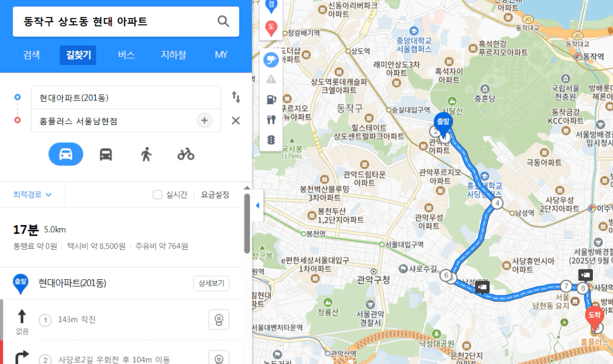613x364 pixels.
Task: Switch to the 버스 tab
Action: click(126, 55)
